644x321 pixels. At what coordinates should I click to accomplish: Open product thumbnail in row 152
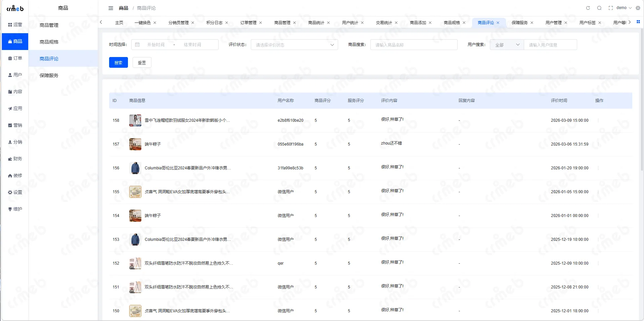(x=135, y=263)
